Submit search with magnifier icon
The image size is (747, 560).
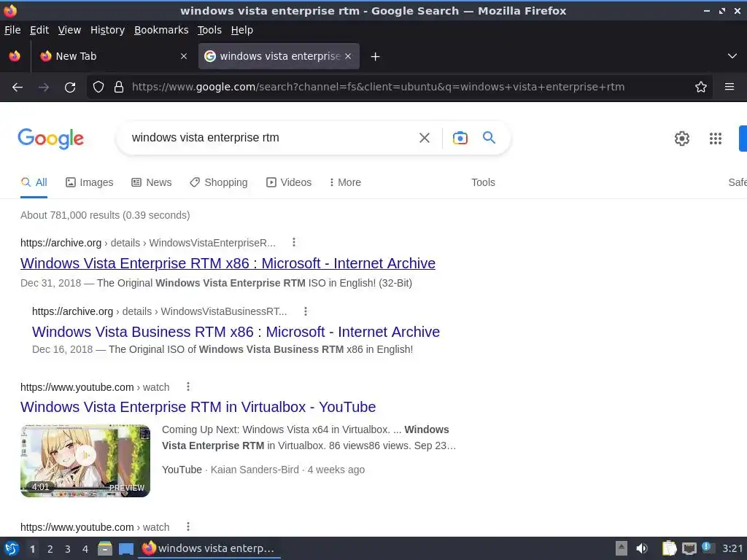pos(489,138)
